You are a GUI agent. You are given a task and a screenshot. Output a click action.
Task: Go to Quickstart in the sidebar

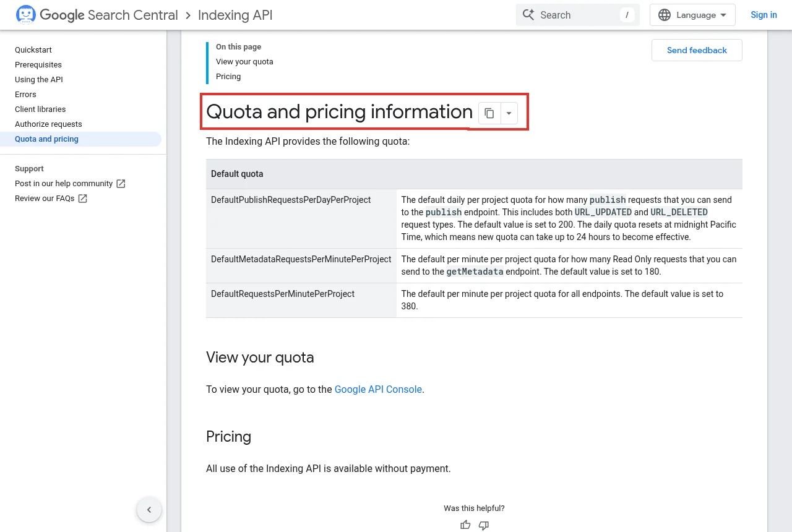33,50
